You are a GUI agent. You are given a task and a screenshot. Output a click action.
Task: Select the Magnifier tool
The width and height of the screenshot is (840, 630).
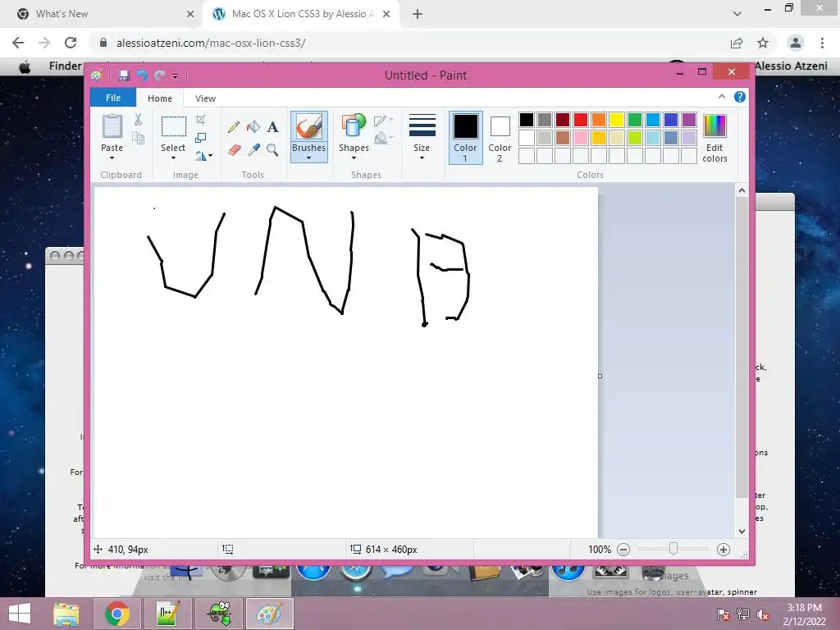pyautogui.click(x=272, y=149)
